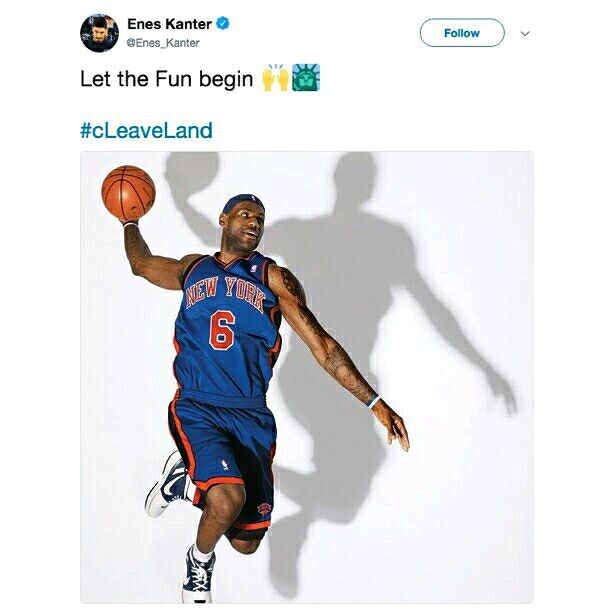Click the basketball in the photo

(128, 193)
